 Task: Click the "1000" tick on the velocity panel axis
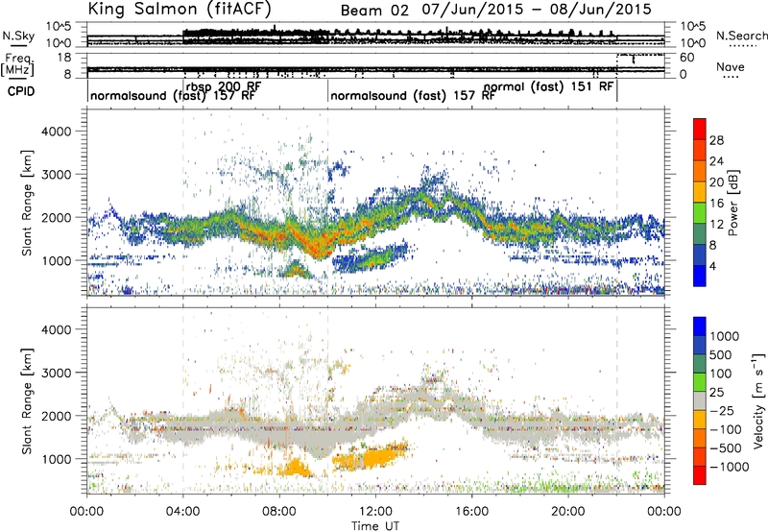[57, 459]
